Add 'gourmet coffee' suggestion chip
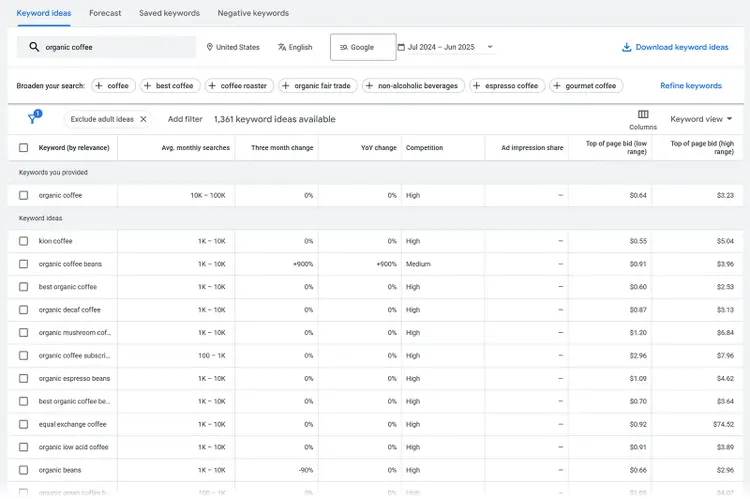This screenshot has width=750, height=499. tap(586, 86)
